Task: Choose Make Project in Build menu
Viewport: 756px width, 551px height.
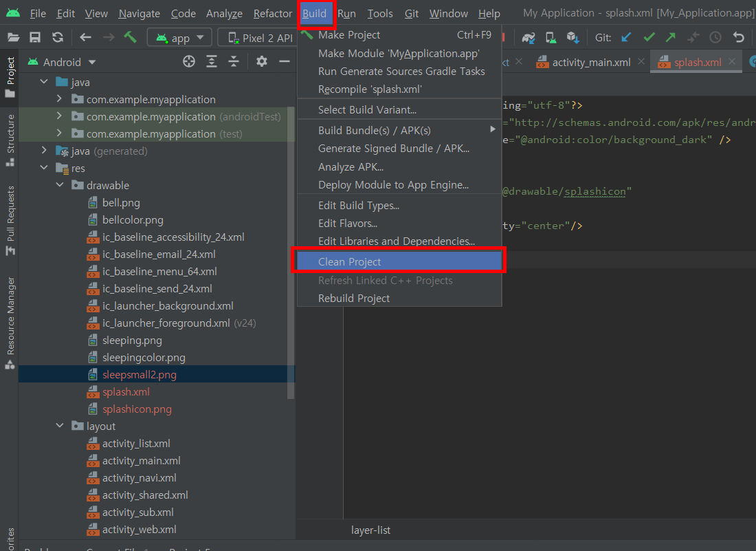Action: pyautogui.click(x=399, y=35)
